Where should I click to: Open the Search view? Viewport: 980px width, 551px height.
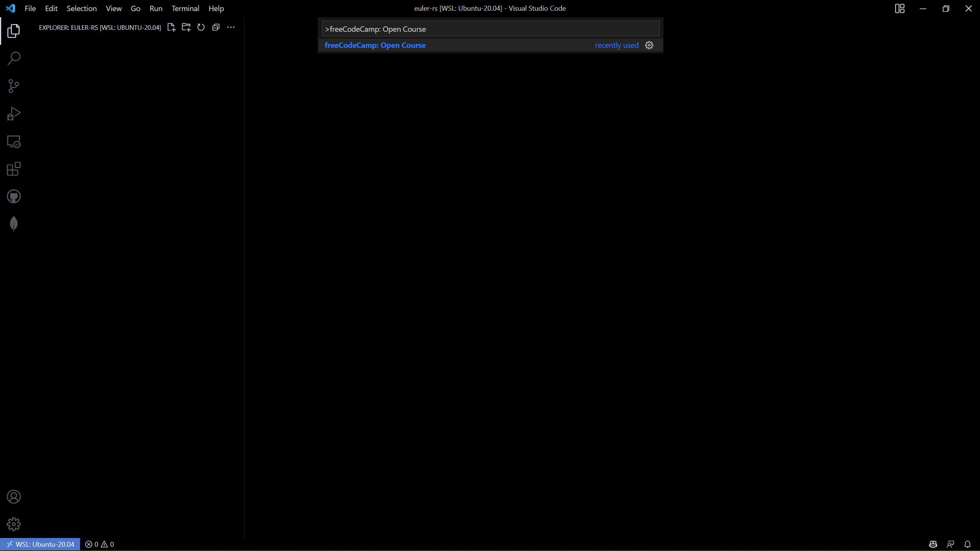[14, 59]
